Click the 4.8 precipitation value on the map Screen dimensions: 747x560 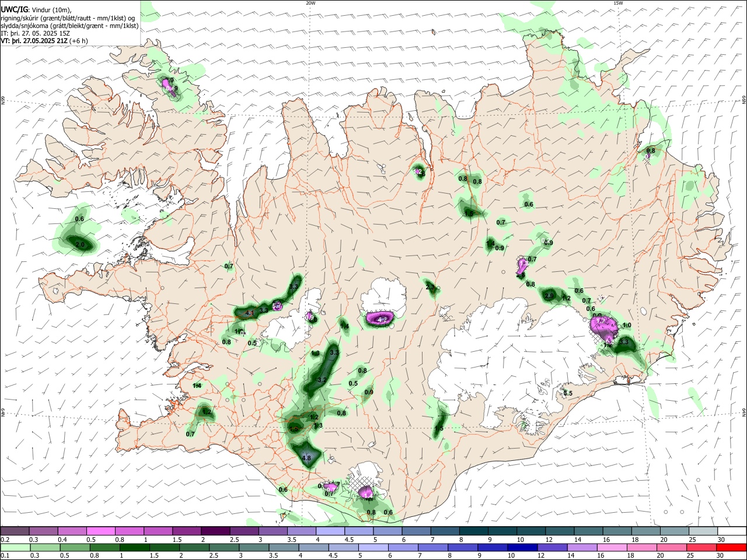pos(306,459)
